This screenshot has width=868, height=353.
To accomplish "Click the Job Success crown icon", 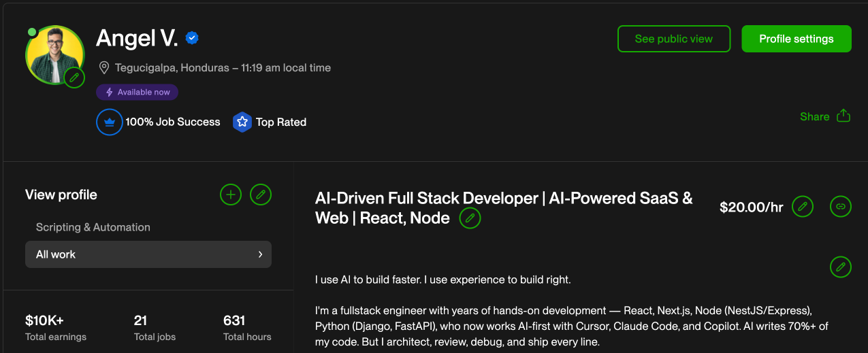I will pyautogui.click(x=109, y=122).
